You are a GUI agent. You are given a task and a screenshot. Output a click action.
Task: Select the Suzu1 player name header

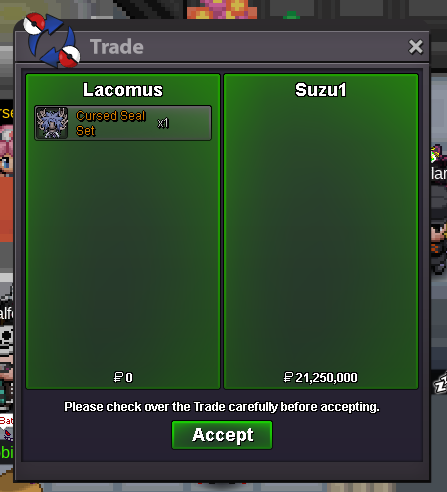[321, 90]
